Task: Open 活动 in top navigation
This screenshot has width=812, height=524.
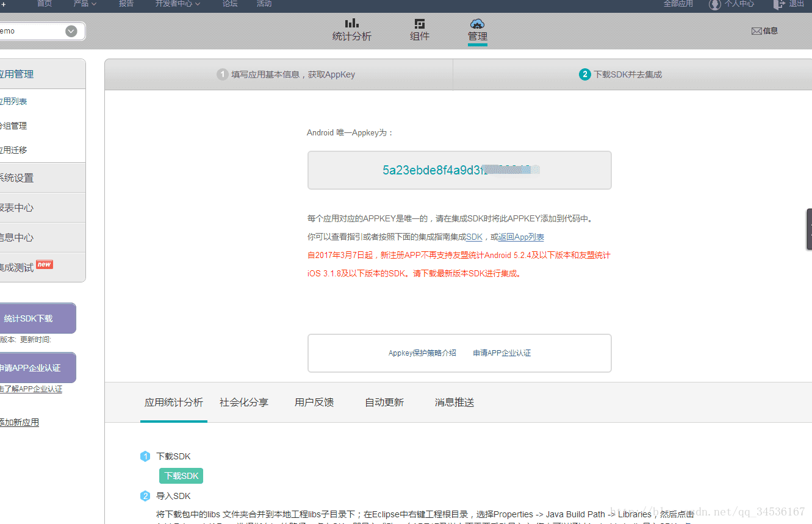Action: (264, 4)
